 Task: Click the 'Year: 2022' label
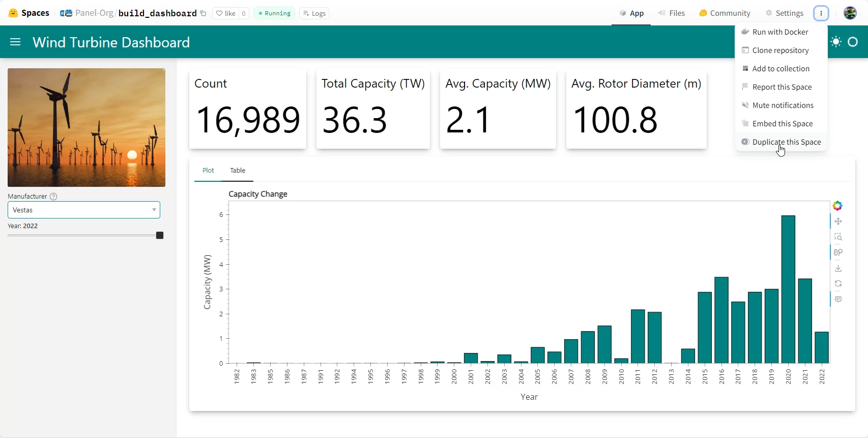23,226
